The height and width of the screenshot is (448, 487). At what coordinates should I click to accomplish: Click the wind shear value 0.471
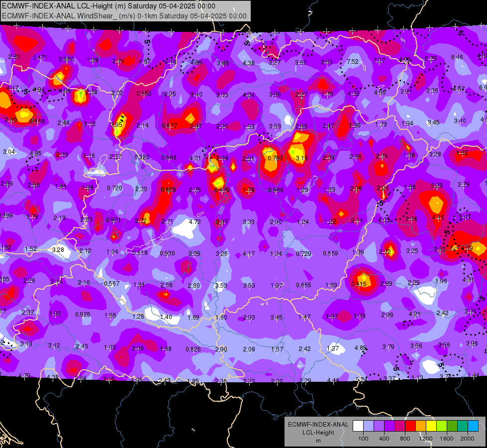click(x=40, y=58)
